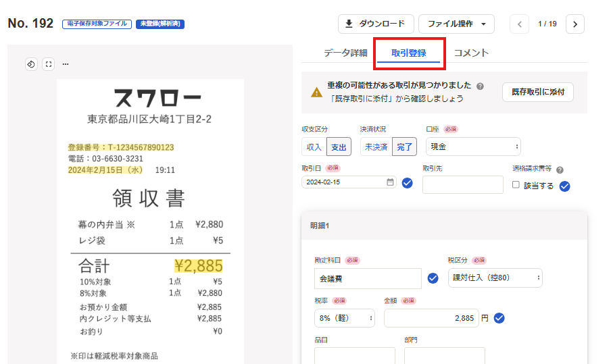Rotate the receipt image with the rotate icon
Image resolution: width=611 pixels, height=364 pixels.
point(31,64)
